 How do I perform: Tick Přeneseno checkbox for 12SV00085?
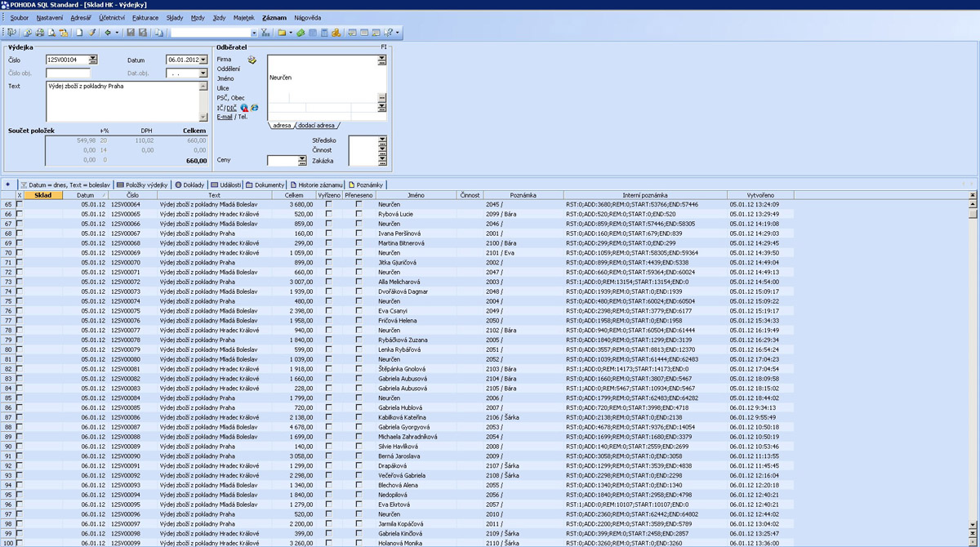[359, 407]
